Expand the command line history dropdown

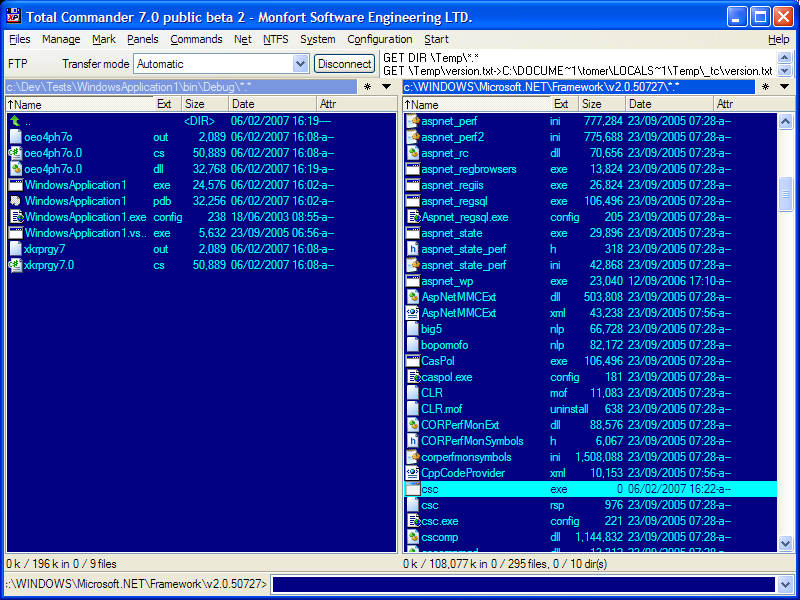pyautogui.click(x=784, y=584)
